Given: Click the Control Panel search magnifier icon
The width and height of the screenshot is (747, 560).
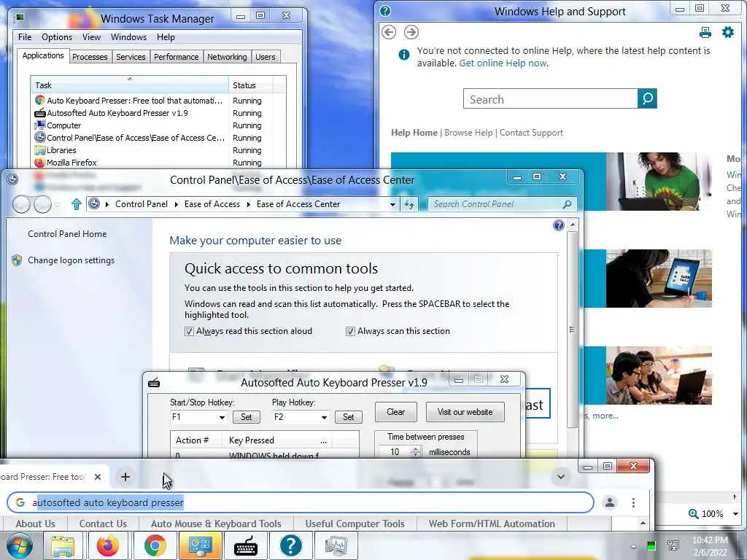Looking at the screenshot, I should point(567,204).
